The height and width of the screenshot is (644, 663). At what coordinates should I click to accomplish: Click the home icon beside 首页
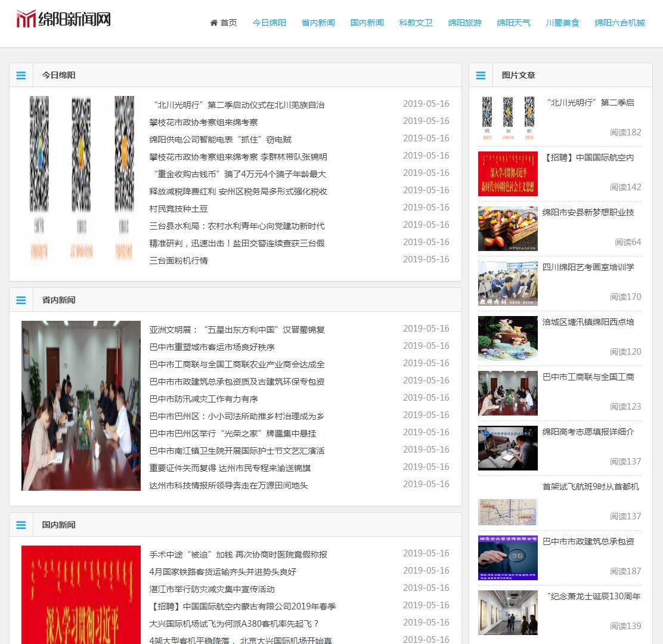[x=214, y=23]
